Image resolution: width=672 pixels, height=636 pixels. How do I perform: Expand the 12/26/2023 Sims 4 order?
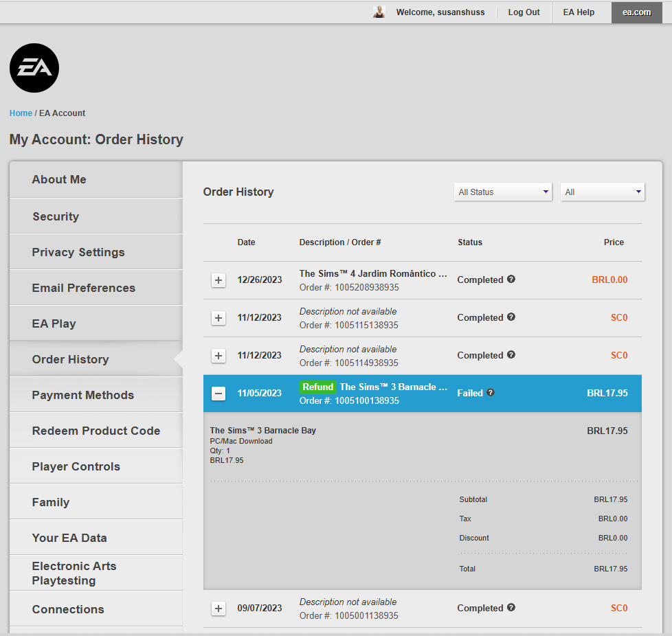click(x=219, y=280)
